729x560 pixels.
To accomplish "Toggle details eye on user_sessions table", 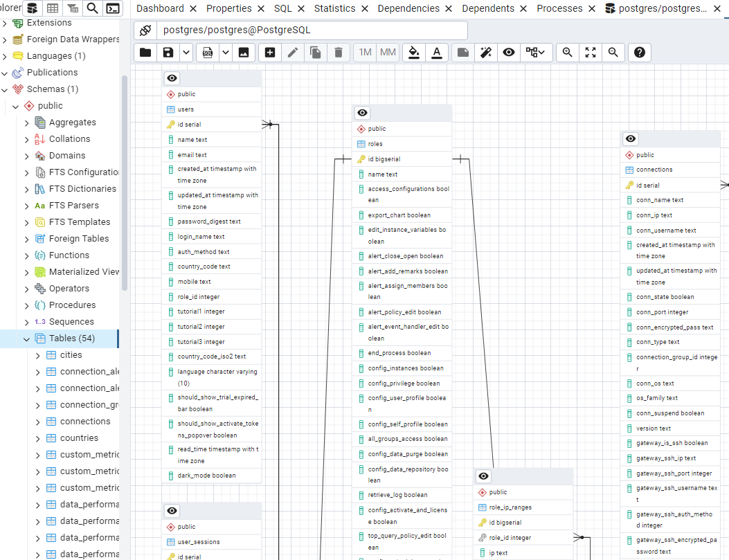I will (x=172, y=511).
